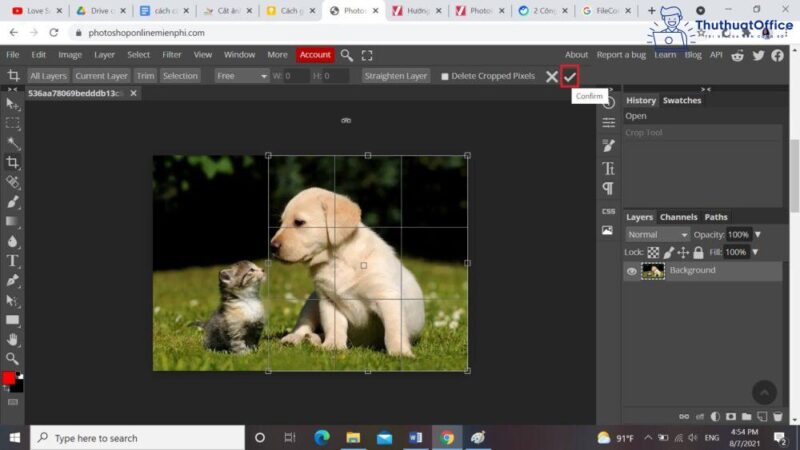Open the brush settings panel icon
This screenshot has height=450, width=800.
click(608, 145)
